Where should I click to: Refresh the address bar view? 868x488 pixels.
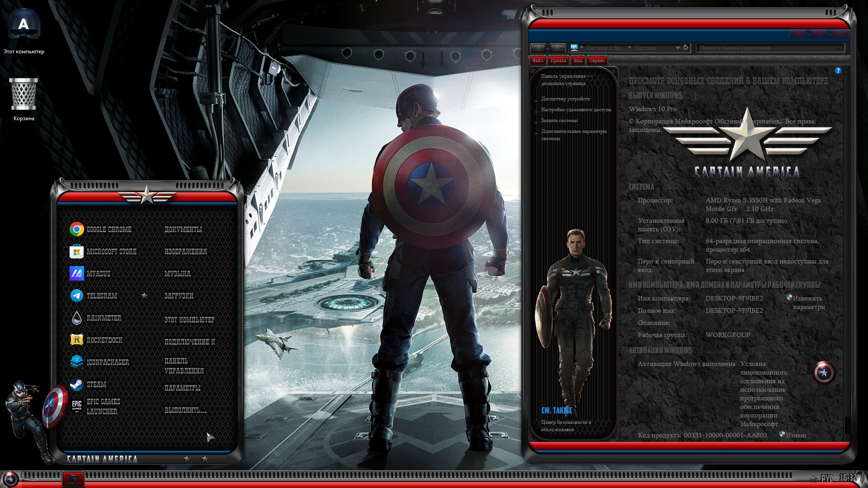[686, 47]
